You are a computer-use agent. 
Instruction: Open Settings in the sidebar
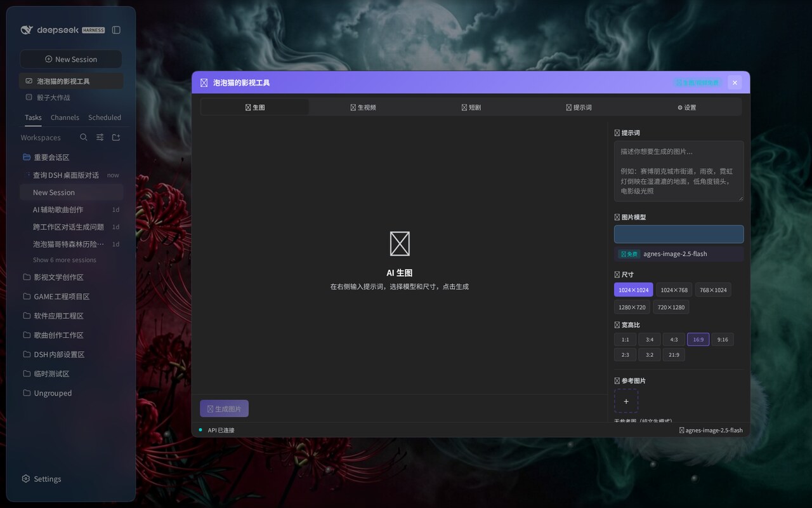click(x=42, y=479)
